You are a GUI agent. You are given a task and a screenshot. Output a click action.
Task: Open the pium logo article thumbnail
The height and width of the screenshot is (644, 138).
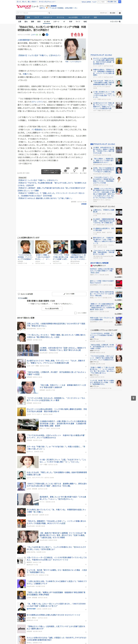(21, 629)
